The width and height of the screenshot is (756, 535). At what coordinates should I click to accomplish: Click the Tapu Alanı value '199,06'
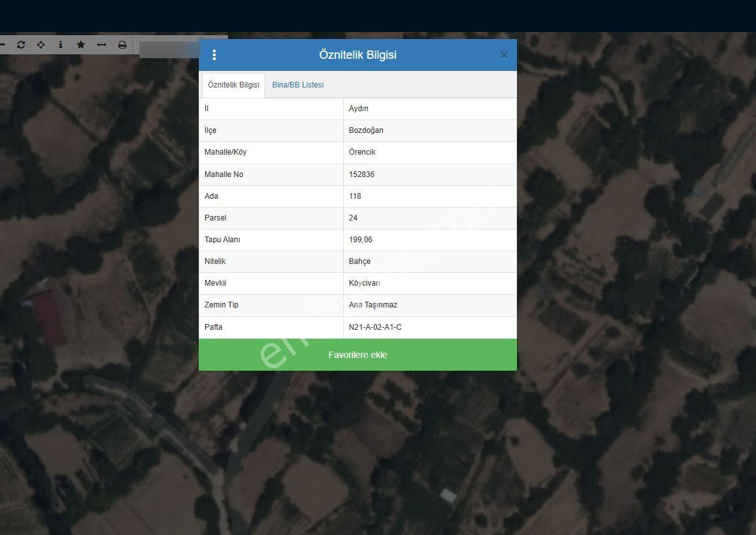pos(360,239)
